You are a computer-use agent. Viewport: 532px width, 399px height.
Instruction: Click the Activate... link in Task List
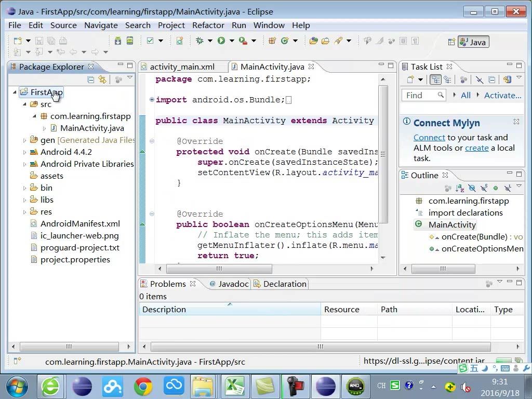[502, 96]
